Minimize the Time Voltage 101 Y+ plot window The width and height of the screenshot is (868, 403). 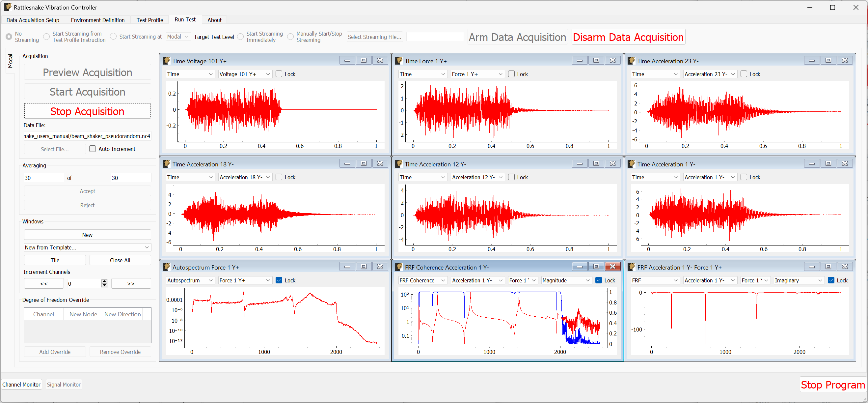(347, 60)
